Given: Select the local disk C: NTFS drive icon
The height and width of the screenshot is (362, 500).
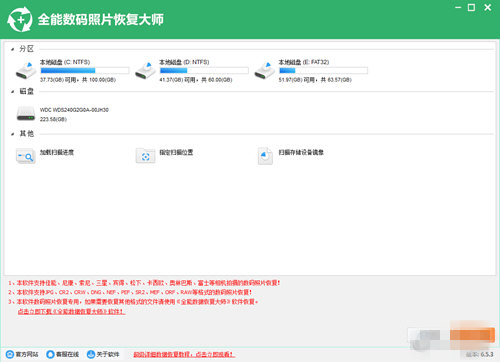Looking at the screenshot, I should (26, 70).
